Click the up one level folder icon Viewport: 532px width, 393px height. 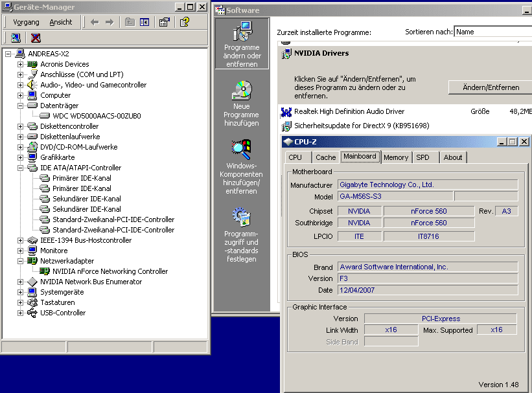tap(130, 23)
